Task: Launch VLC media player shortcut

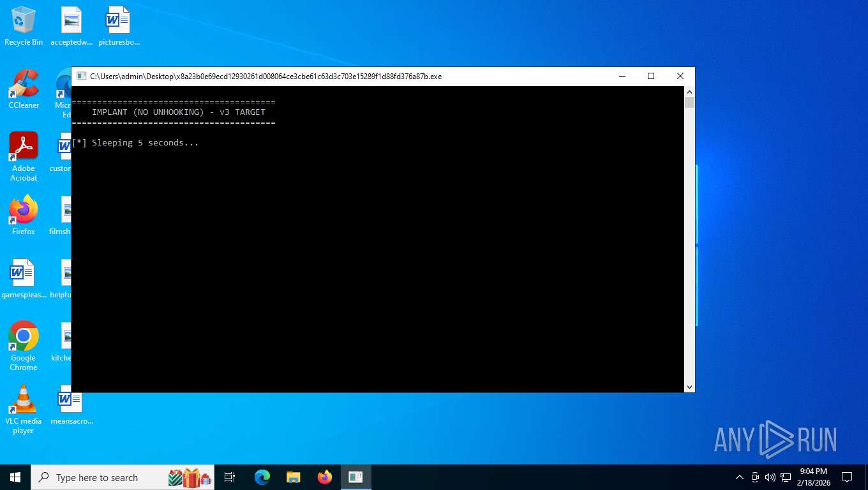Action: tap(24, 410)
